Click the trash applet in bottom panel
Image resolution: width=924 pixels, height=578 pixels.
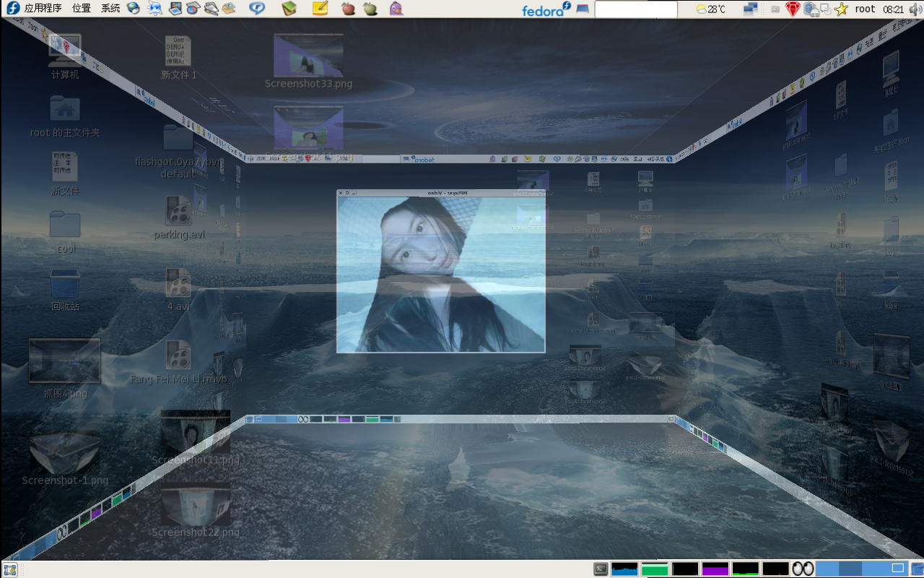917,569
